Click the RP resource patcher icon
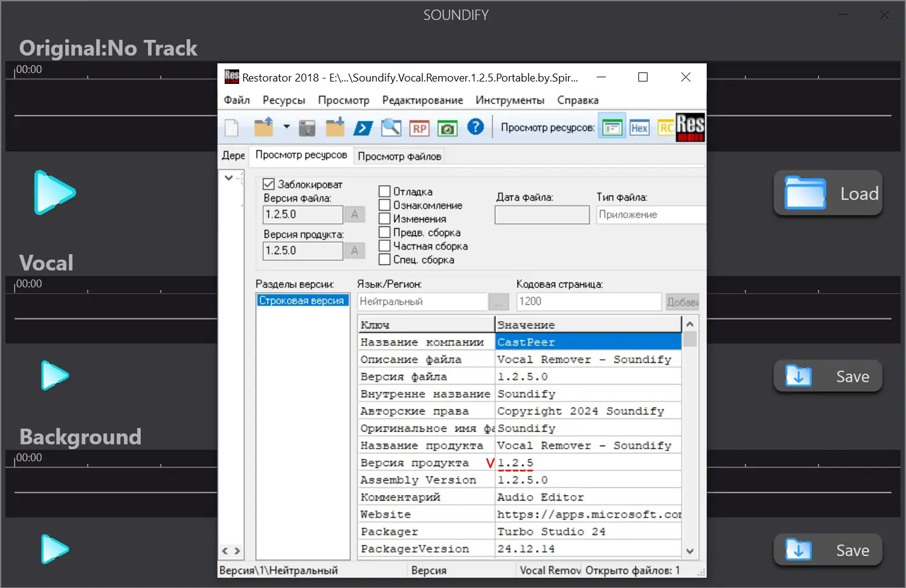Screen dimensions: 906x588 pyautogui.click(x=419, y=127)
